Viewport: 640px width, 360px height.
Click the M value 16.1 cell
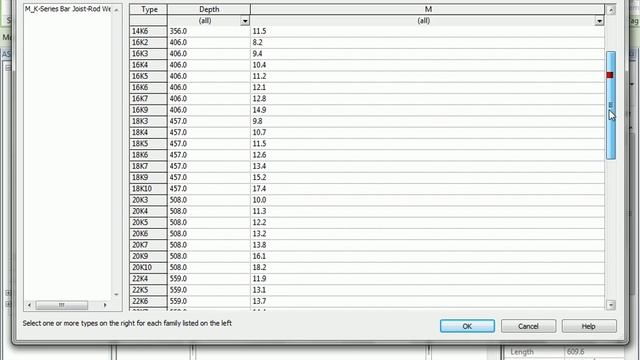(x=427, y=256)
